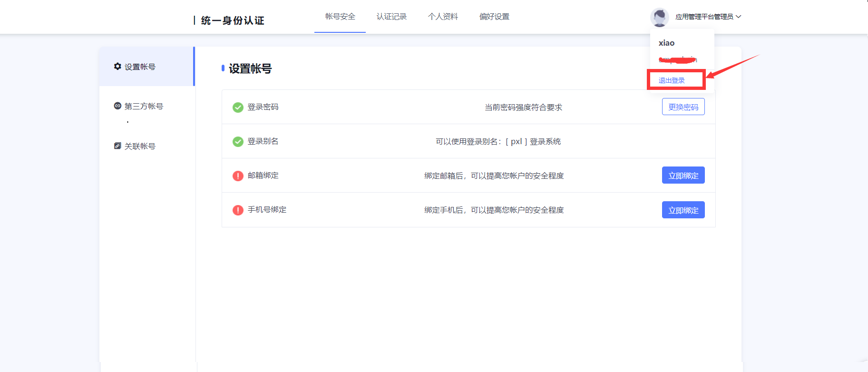This screenshot has width=868, height=372.
Task: Collapse the user menu using the chevron arrow
Action: pyautogui.click(x=739, y=17)
